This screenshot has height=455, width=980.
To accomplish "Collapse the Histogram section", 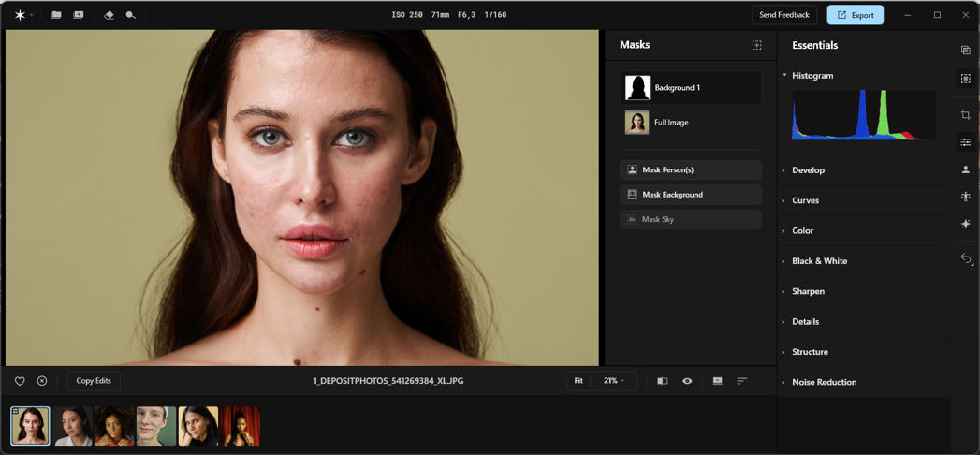I will [783, 76].
